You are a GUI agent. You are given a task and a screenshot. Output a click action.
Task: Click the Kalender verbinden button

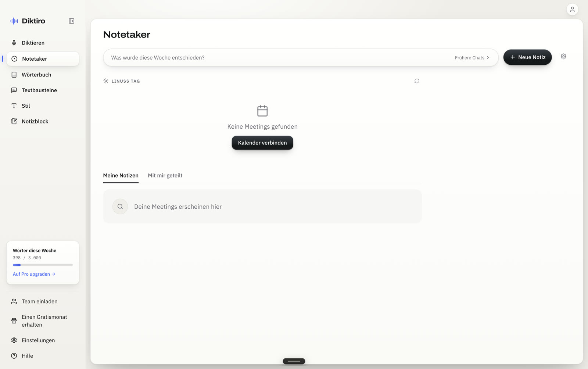click(x=262, y=143)
